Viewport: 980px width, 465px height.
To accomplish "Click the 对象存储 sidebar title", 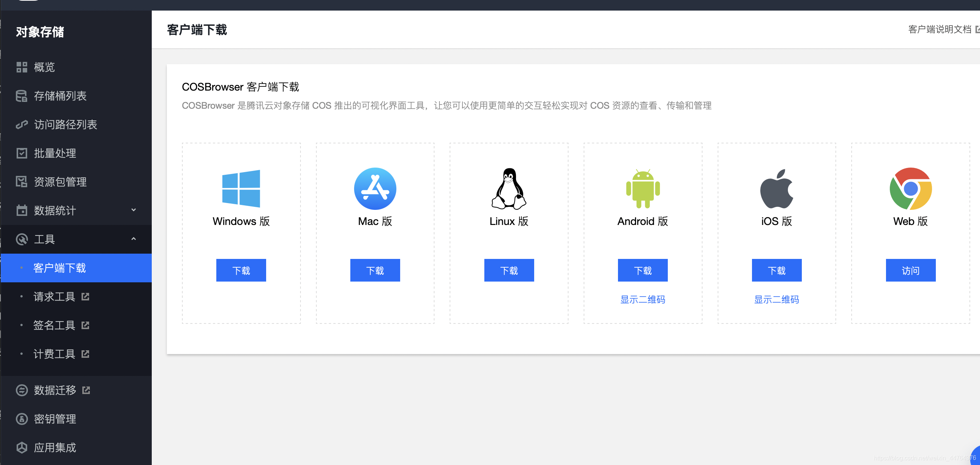I will click(x=40, y=32).
